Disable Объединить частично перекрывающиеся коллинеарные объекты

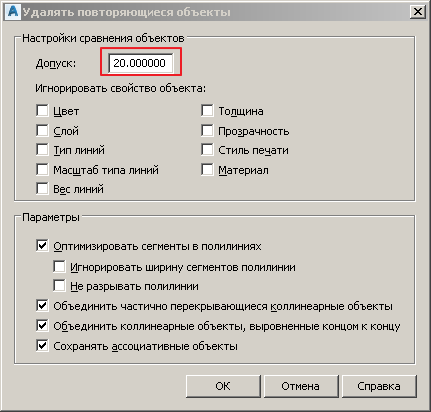tap(42, 306)
